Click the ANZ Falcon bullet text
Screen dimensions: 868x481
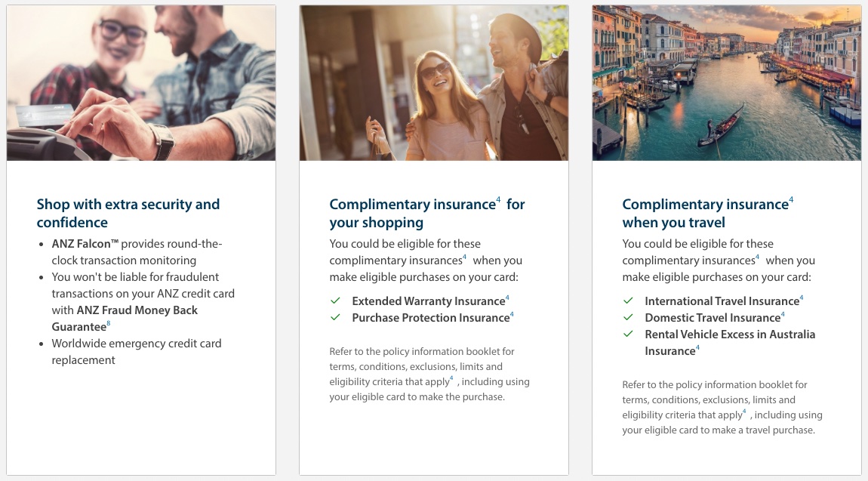coord(137,252)
